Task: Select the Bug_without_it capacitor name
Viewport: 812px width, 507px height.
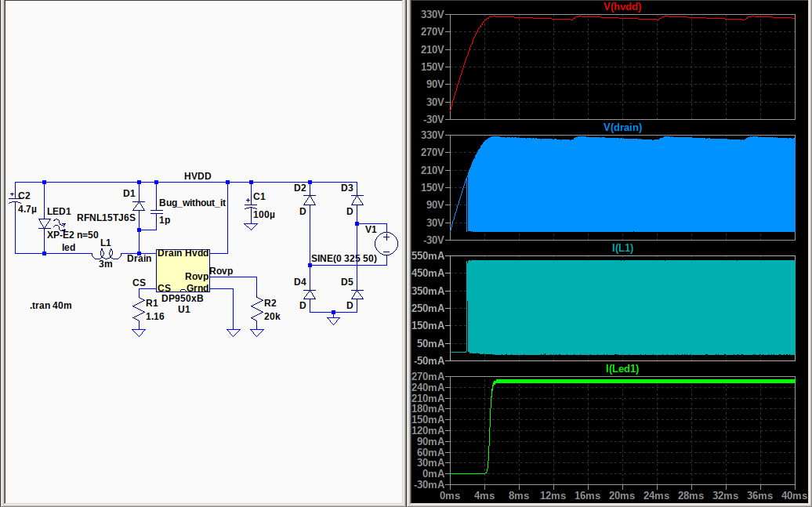Action: [193, 203]
